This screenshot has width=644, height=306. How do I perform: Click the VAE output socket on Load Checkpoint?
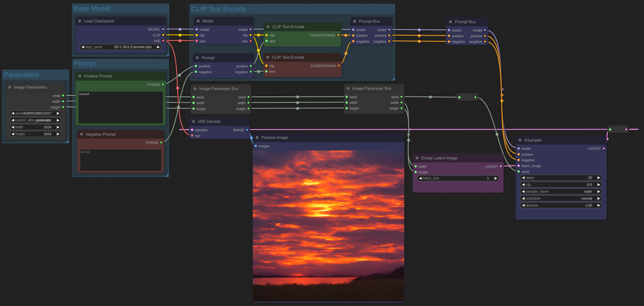pos(163,41)
